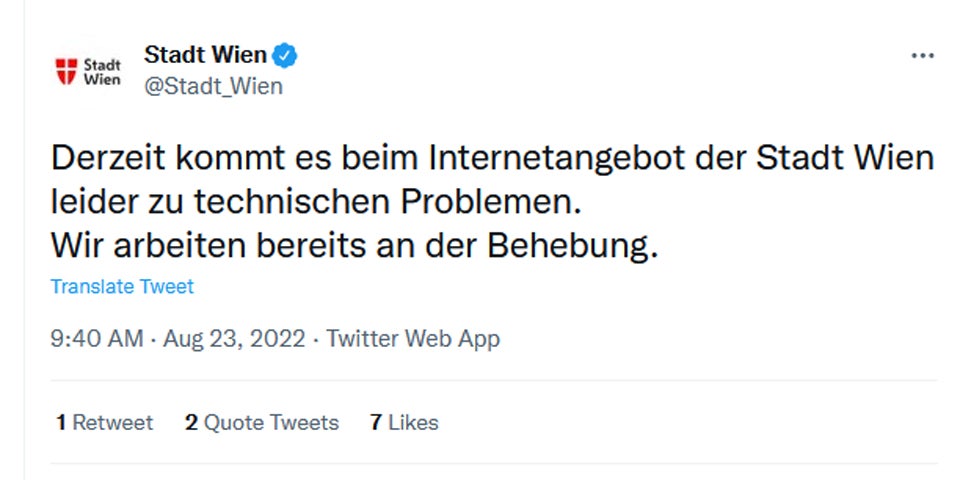
Task: Click the Translate Tweet link
Action: click(122, 287)
